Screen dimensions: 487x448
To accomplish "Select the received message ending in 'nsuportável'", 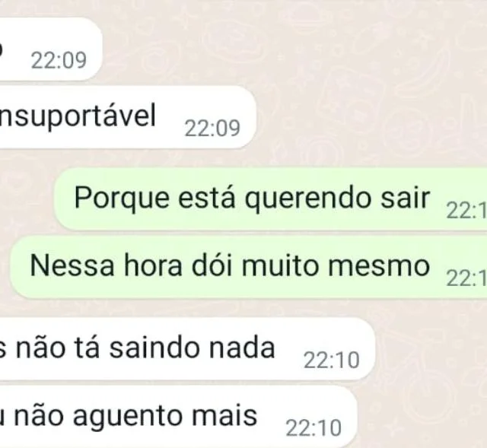I will tap(128, 117).
